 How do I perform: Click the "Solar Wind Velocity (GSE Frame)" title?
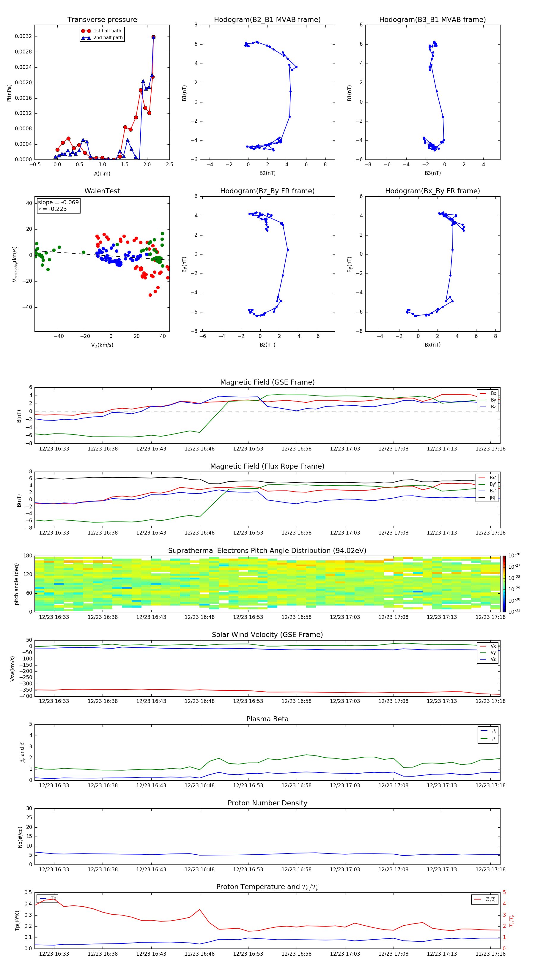[267, 635]
